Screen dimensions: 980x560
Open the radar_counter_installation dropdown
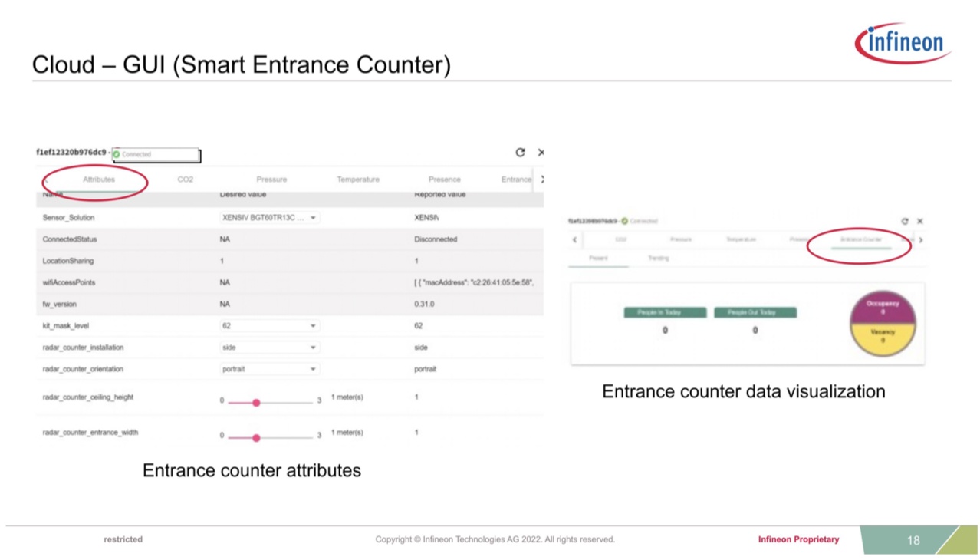[x=270, y=348]
